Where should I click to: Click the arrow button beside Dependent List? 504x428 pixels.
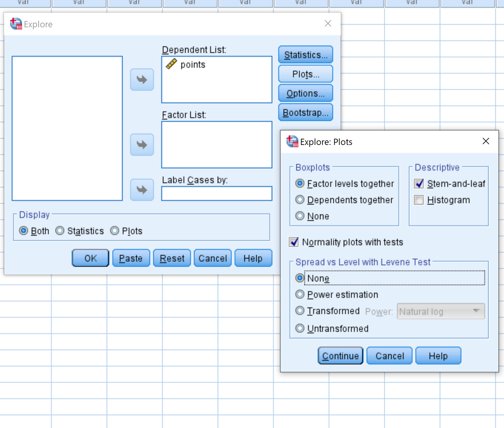tap(142, 80)
